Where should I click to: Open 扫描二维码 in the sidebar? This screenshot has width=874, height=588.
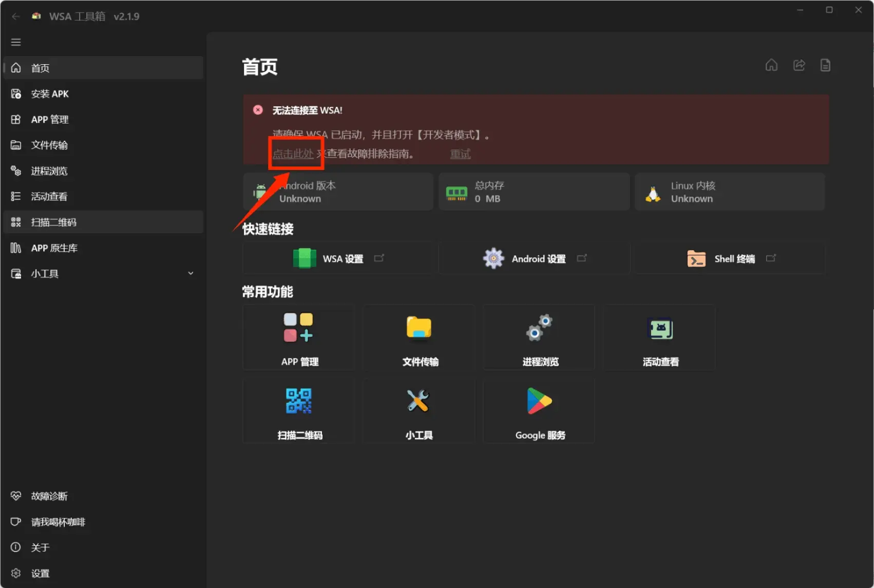[103, 222]
